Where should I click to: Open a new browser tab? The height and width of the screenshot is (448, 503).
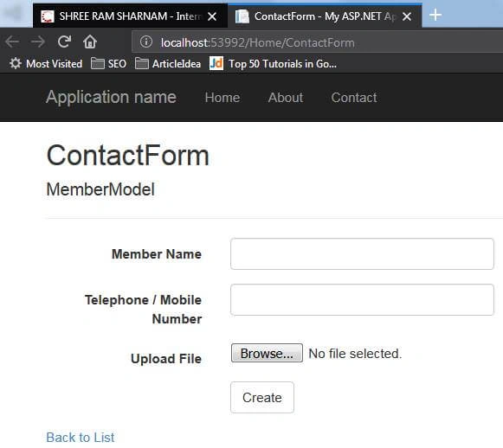pyautogui.click(x=435, y=15)
